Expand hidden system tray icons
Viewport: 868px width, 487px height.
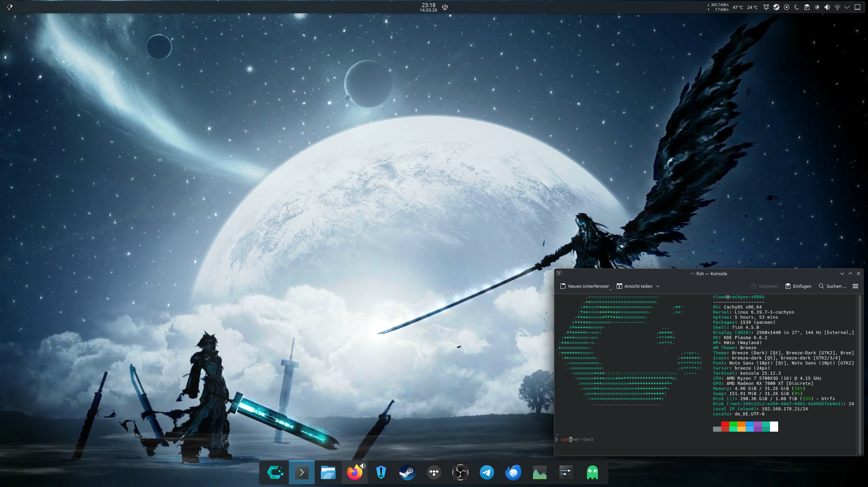pos(847,7)
